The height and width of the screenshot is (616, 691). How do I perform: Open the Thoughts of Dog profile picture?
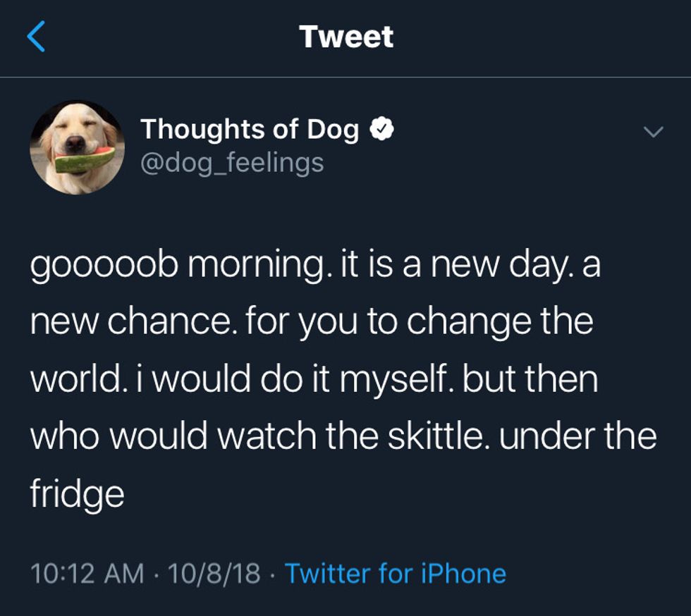78,147
